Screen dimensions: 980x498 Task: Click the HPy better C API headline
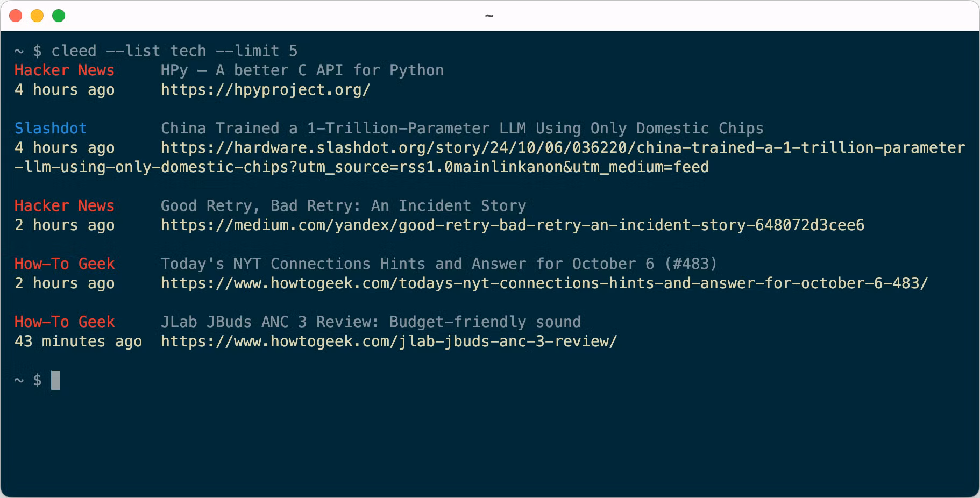click(x=302, y=70)
